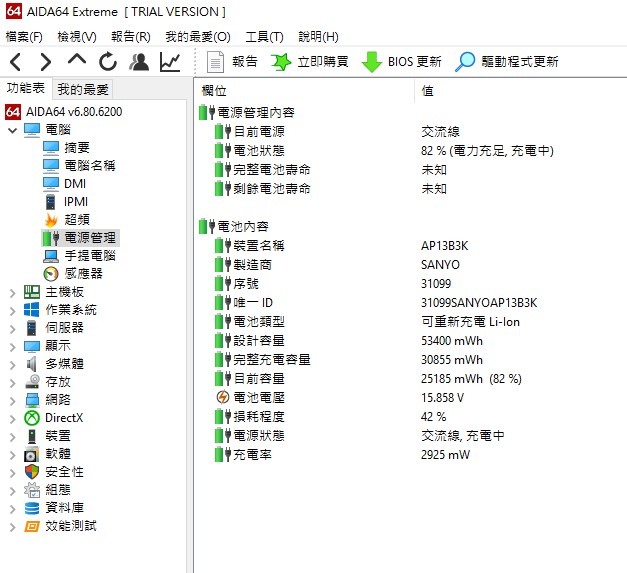Expand the DirectX tree node
Screen dimensions: 627x573
12,419
